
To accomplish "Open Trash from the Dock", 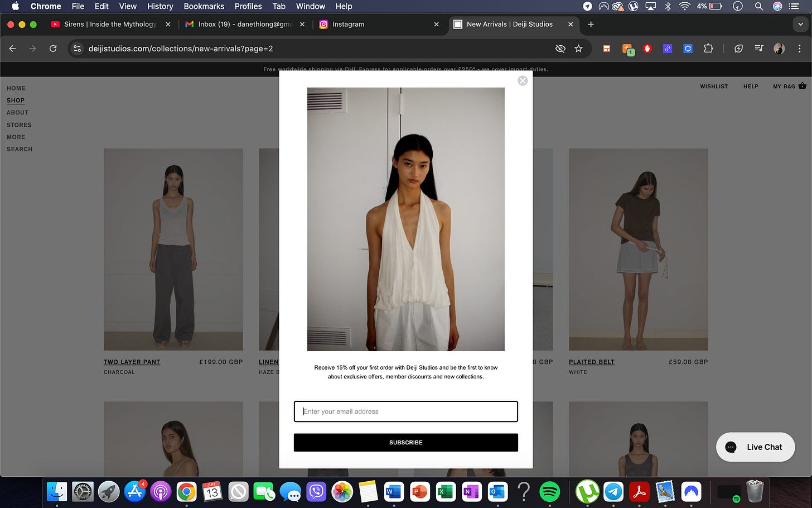I will pyautogui.click(x=755, y=492).
